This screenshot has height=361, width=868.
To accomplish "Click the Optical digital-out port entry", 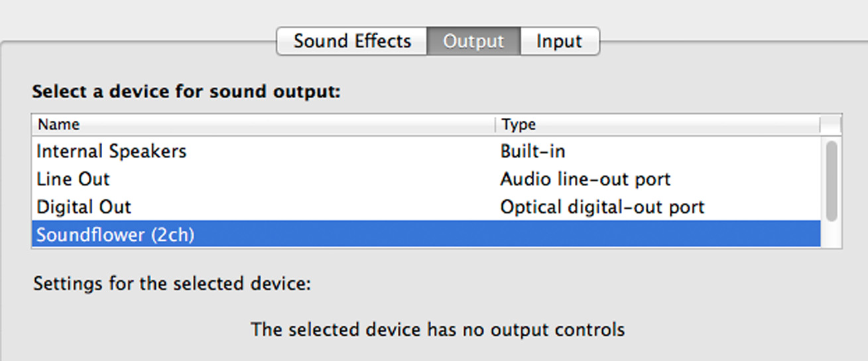I will [602, 207].
